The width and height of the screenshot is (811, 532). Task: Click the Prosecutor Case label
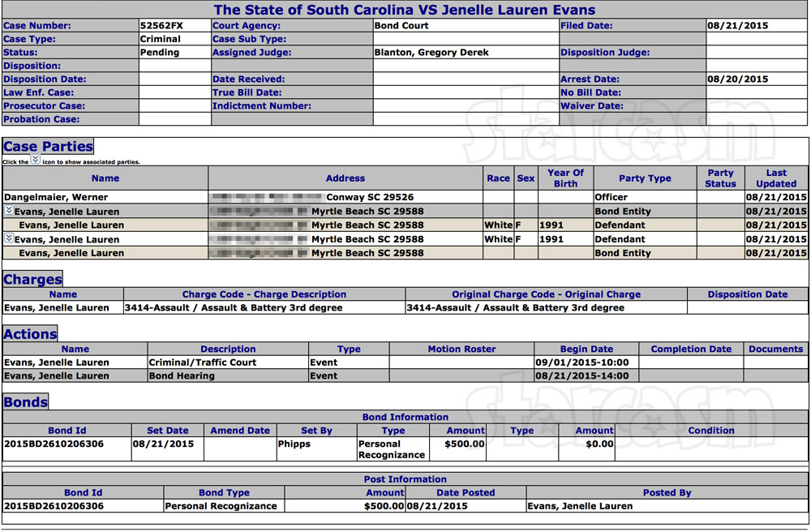coord(44,106)
